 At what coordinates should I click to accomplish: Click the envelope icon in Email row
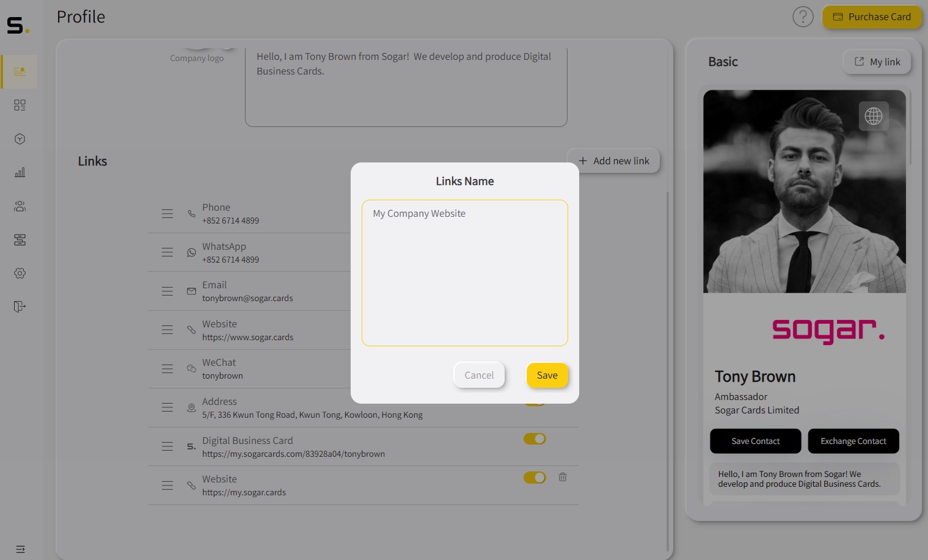[x=191, y=291]
